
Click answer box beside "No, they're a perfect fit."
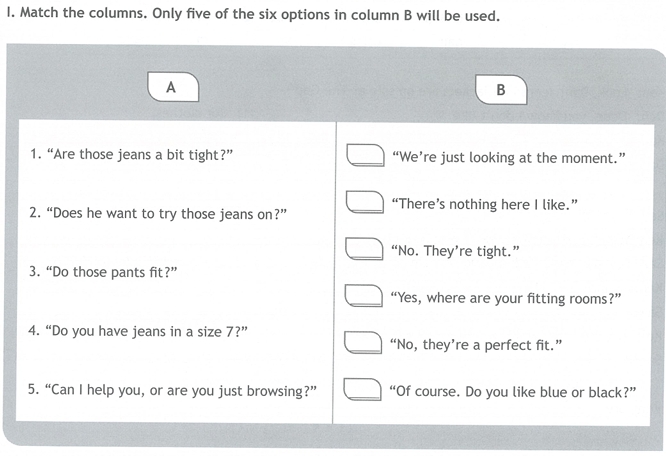(x=363, y=342)
